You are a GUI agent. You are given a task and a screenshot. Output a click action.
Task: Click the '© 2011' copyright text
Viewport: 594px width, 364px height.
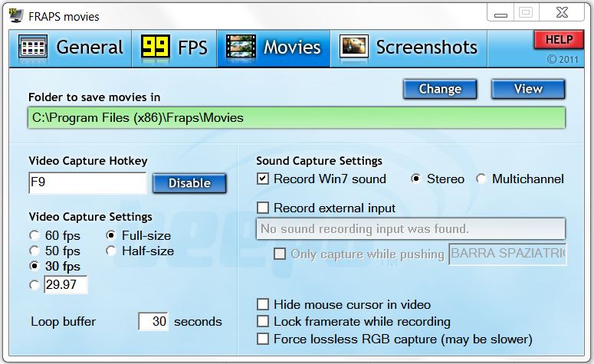[x=563, y=60]
